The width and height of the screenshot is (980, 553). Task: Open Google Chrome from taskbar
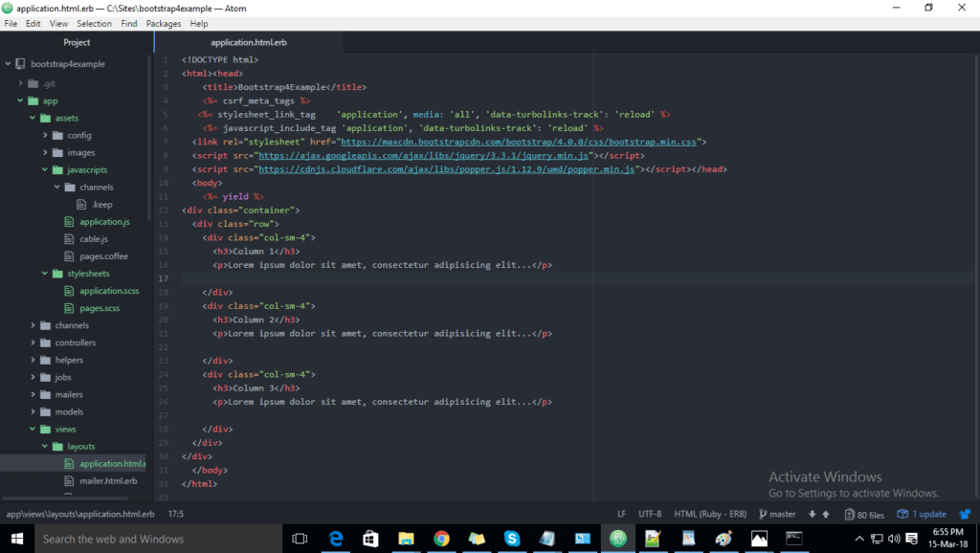tap(441, 539)
